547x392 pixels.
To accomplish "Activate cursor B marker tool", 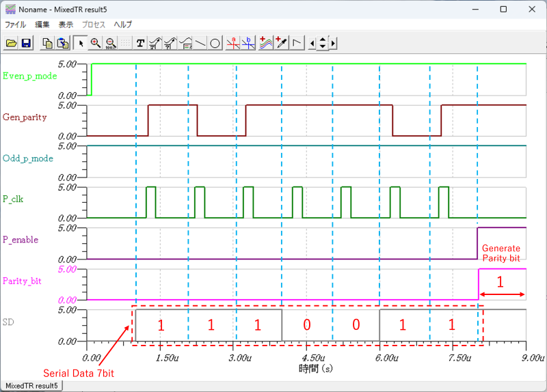I will [248, 43].
